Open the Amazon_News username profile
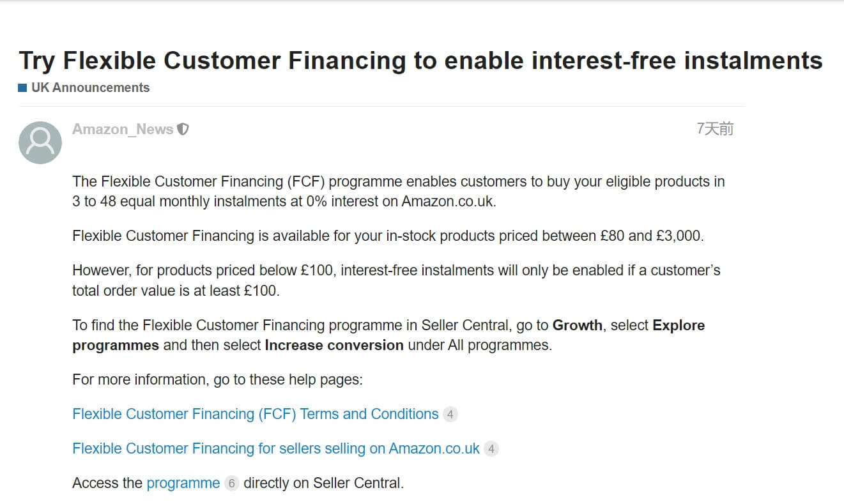 pyautogui.click(x=123, y=129)
